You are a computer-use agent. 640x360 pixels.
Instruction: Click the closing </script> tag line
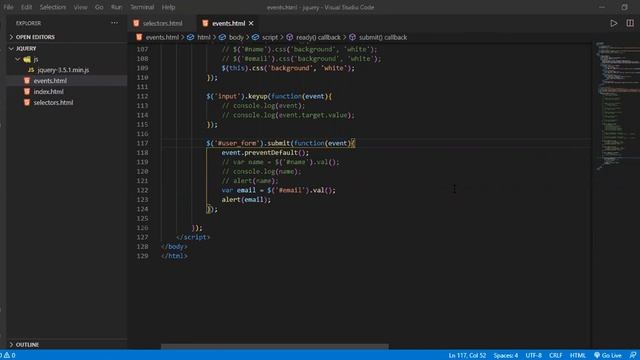coord(193,237)
